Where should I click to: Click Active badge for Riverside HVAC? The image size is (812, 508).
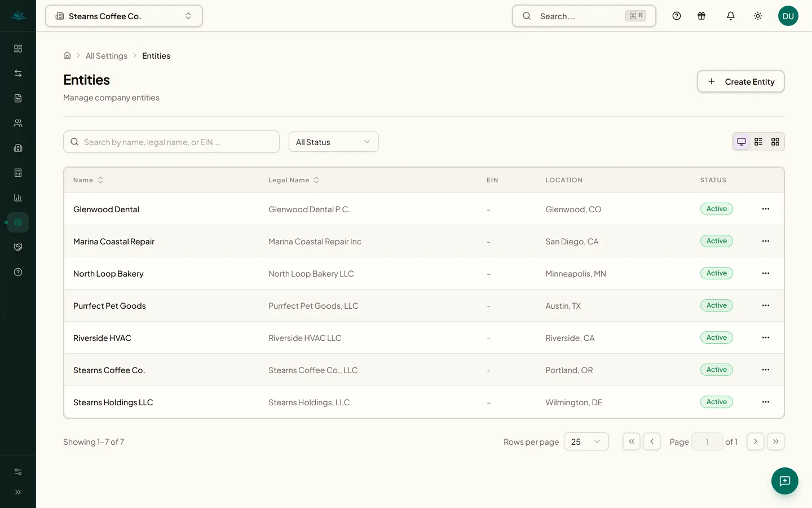(x=717, y=338)
